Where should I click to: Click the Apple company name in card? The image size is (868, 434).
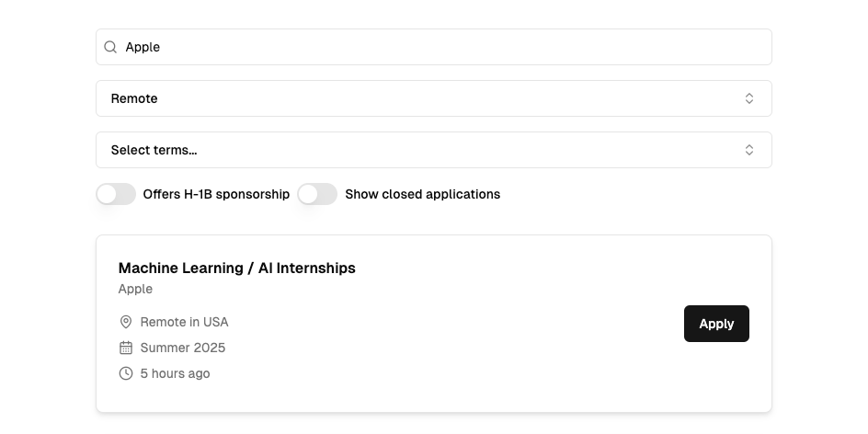[x=135, y=289]
